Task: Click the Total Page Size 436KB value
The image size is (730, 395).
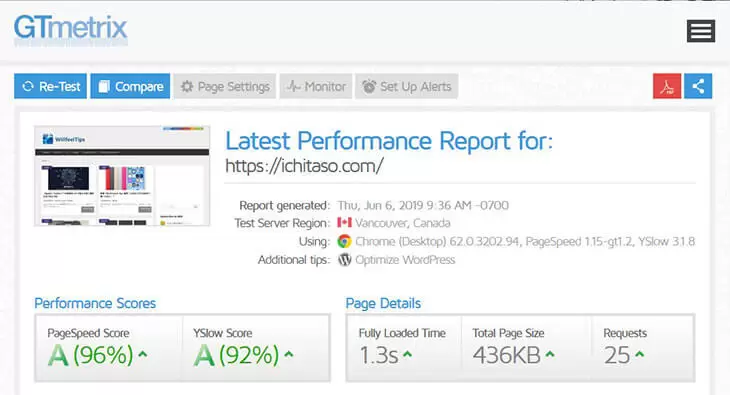Action: [x=507, y=355]
